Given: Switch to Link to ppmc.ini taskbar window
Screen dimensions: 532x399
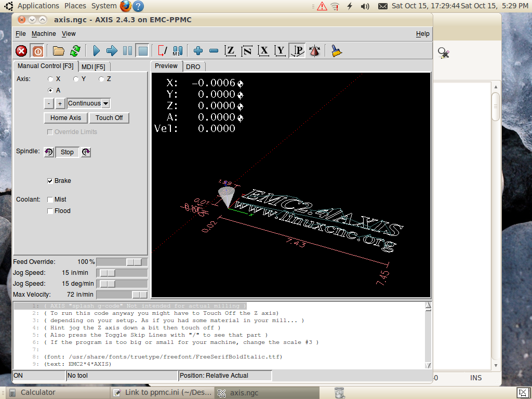Looking at the screenshot, I should pyautogui.click(x=163, y=393).
